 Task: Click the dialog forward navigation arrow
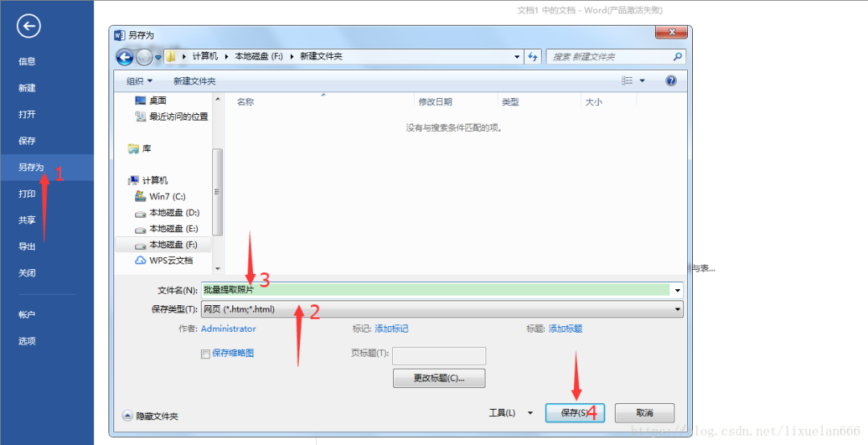point(144,56)
